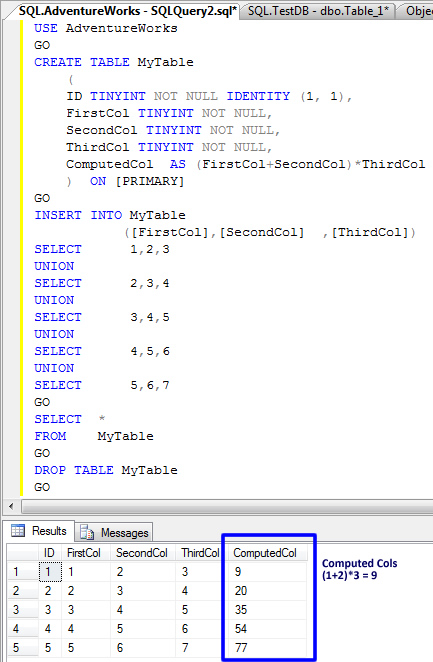The width and height of the screenshot is (433, 662).
Task: Click the 'ID TINYINT NOT NULL IDENTITY' line
Action: pos(209,96)
